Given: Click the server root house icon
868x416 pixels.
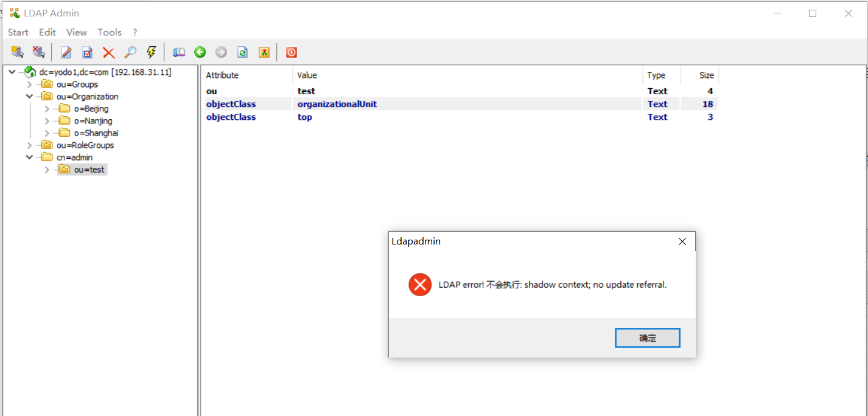Looking at the screenshot, I should tap(30, 72).
